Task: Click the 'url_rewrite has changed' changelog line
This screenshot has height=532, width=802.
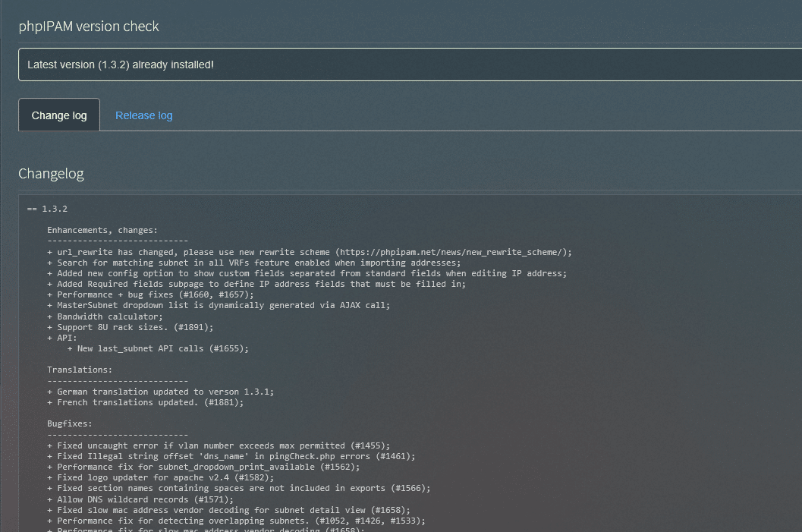Action: click(x=310, y=252)
